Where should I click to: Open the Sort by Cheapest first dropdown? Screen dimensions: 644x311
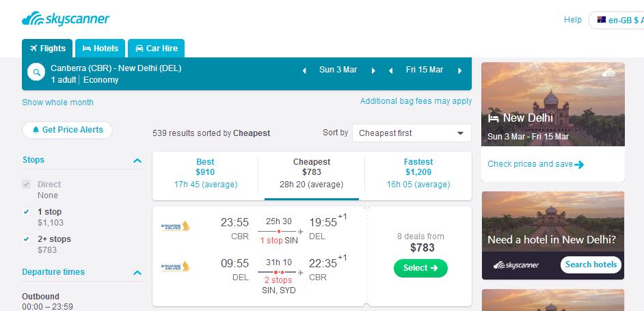(x=412, y=133)
